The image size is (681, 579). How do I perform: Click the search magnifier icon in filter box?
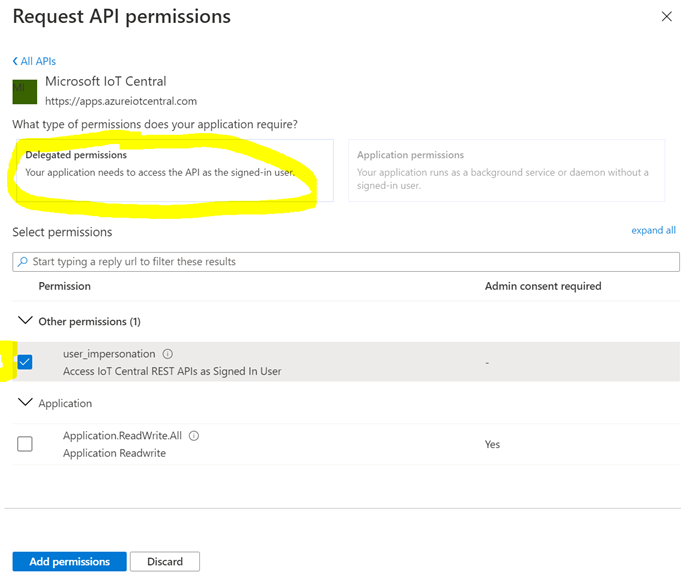coord(22,261)
